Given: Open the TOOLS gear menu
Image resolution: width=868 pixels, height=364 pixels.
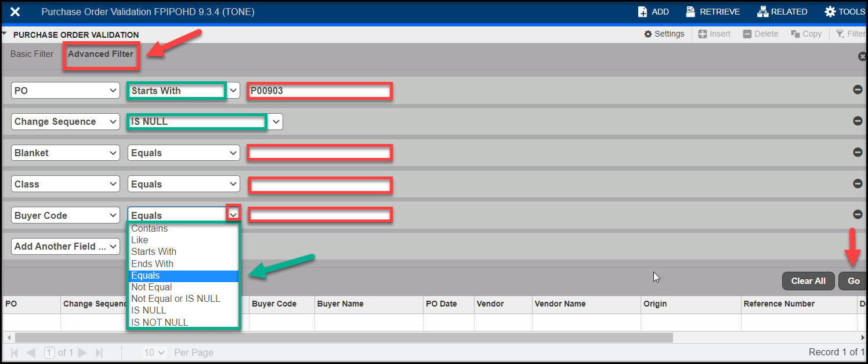Looking at the screenshot, I should [x=845, y=12].
